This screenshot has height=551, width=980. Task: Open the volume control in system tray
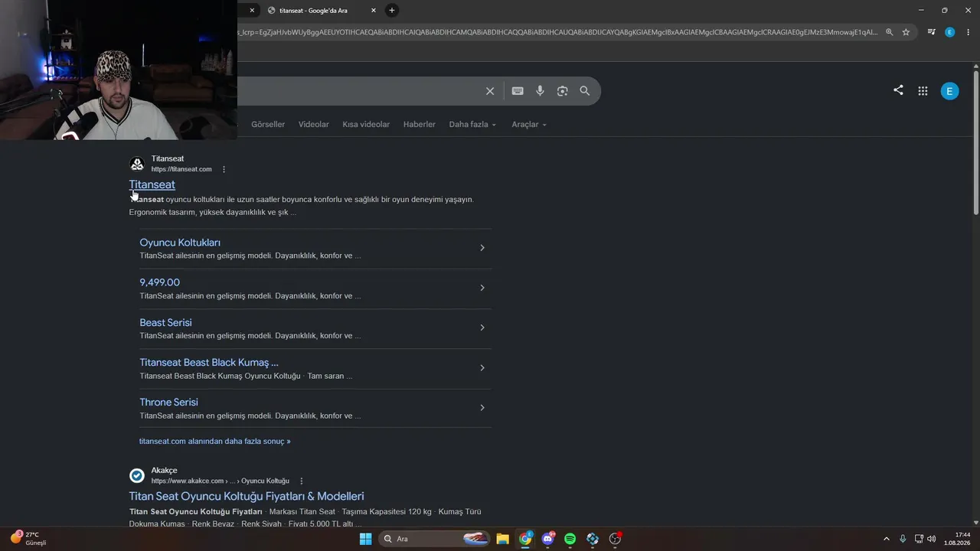932,539
